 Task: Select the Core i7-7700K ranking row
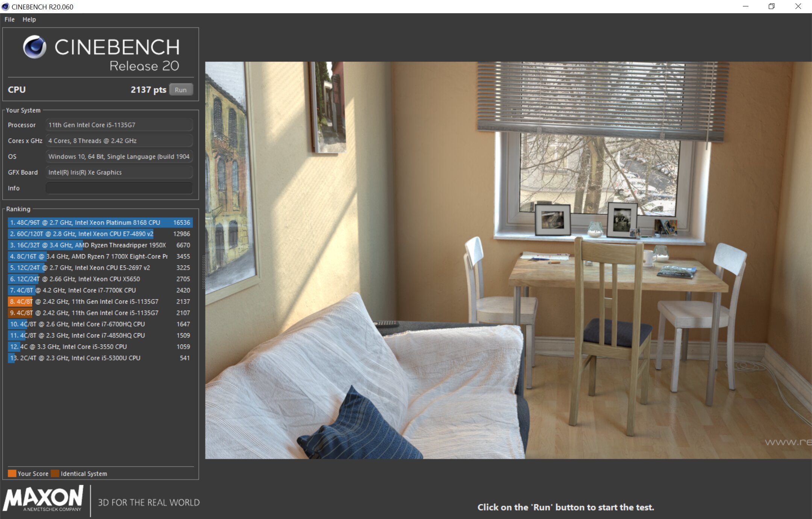(100, 290)
